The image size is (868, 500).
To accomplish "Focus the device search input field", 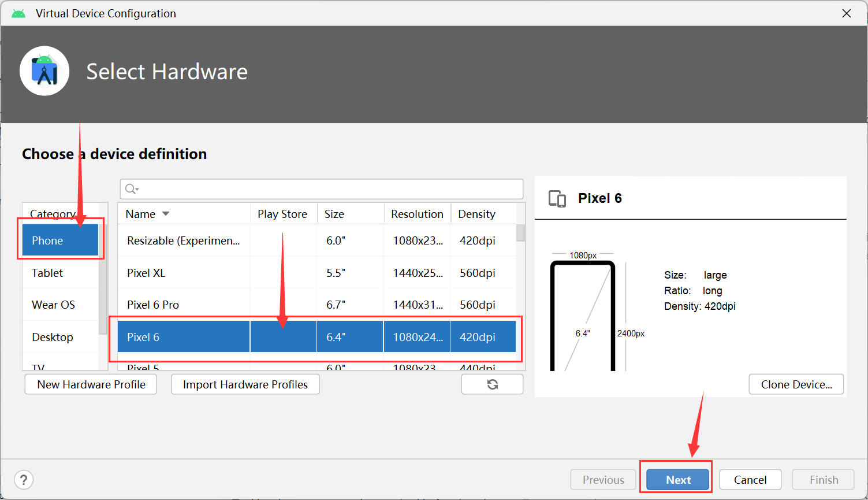I will (x=322, y=189).
